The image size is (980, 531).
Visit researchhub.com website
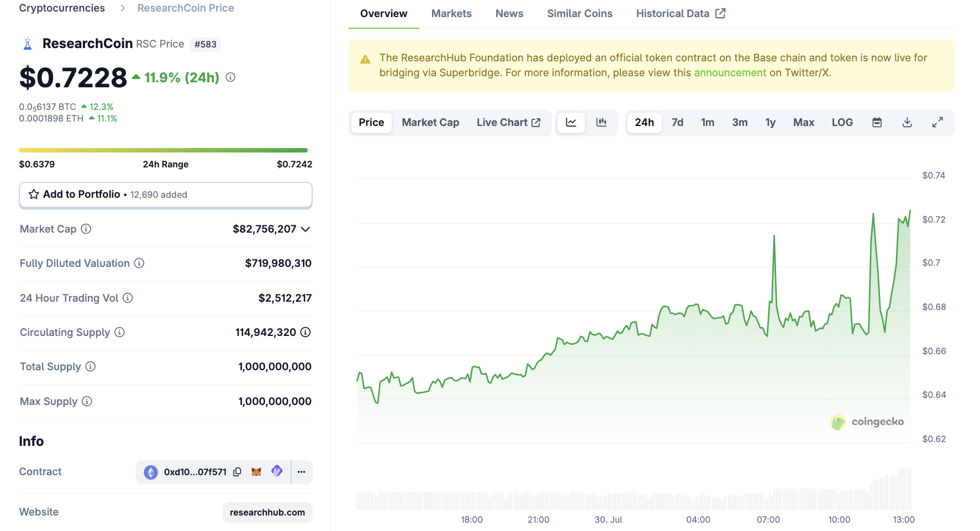click(267, 512)
